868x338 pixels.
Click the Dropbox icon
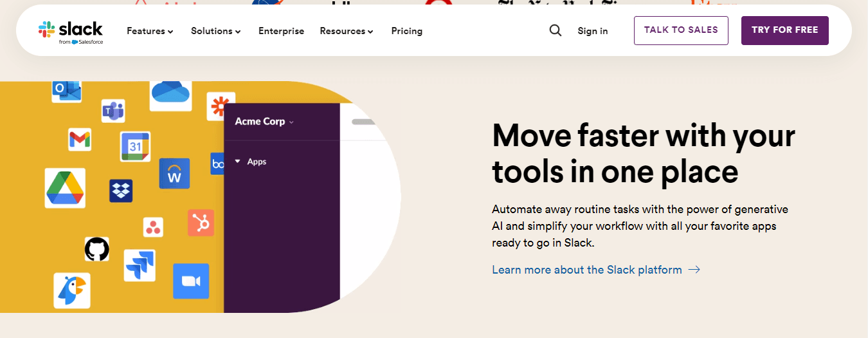click(x=121, y=191)
